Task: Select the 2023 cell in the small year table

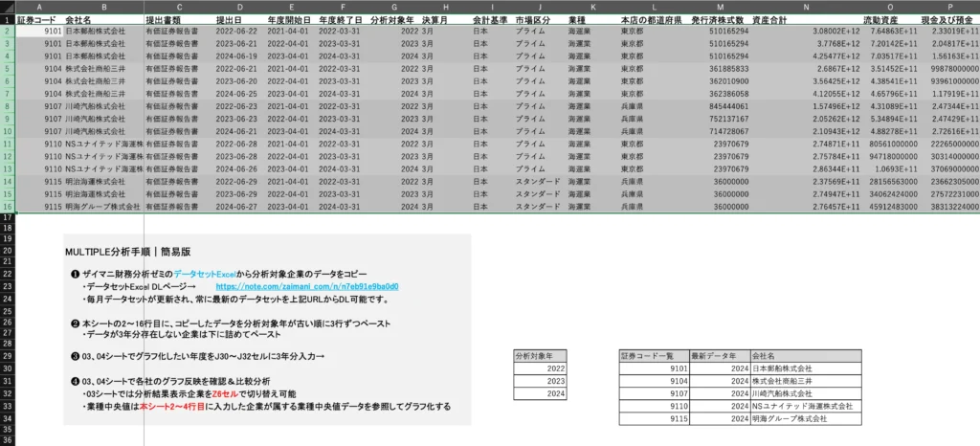Action: tap(540, 381)
